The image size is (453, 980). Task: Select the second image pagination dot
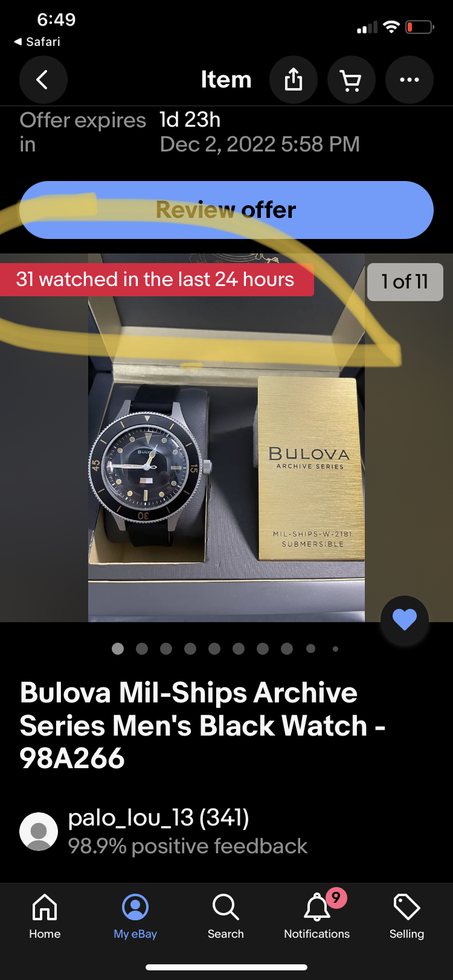[142, 649]
